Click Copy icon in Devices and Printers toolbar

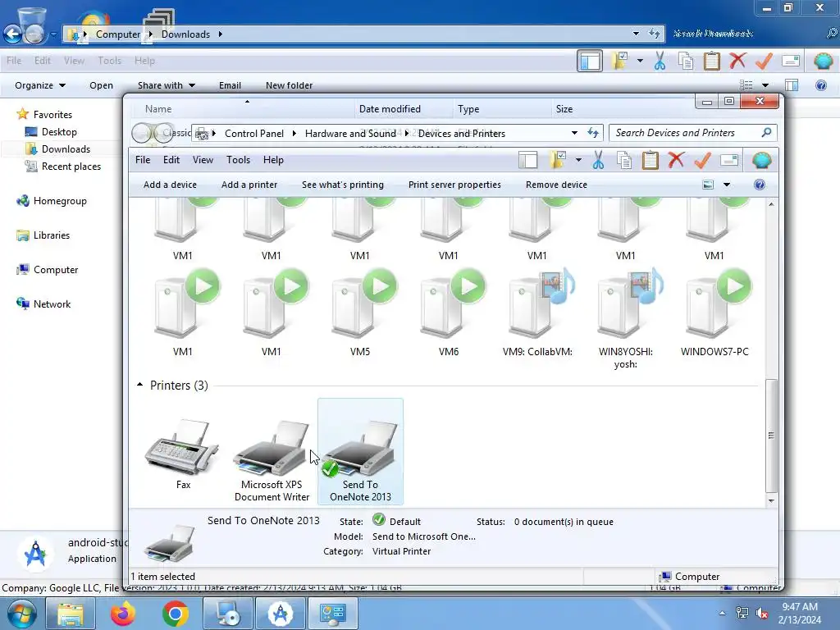pos(624,160)
